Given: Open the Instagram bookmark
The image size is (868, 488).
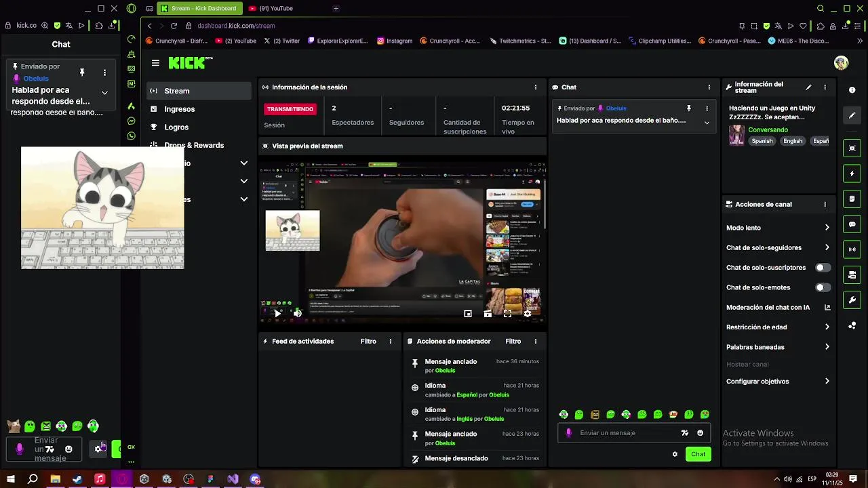Looking at the screenshot, I should pyautogui.click(x=395, y=41).
